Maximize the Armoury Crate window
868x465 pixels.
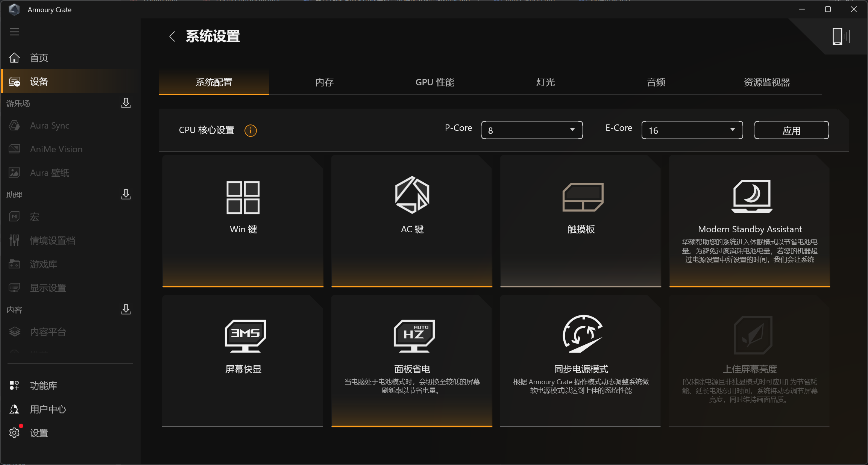tap(828, 9)
